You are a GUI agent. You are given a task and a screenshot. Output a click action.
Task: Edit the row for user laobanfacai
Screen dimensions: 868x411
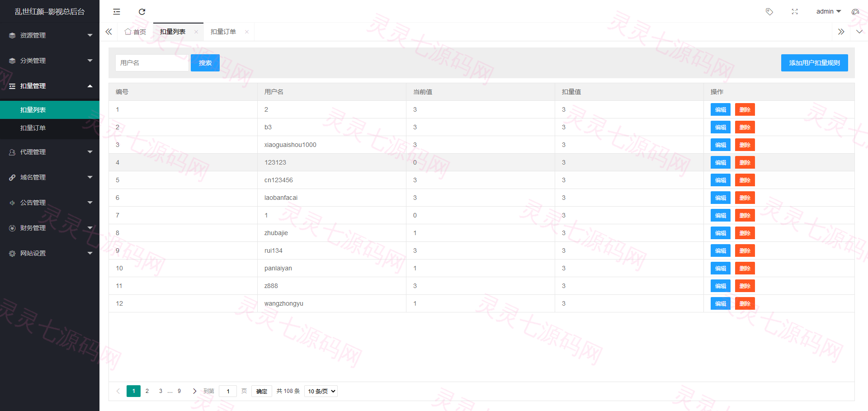coord(721,198)
